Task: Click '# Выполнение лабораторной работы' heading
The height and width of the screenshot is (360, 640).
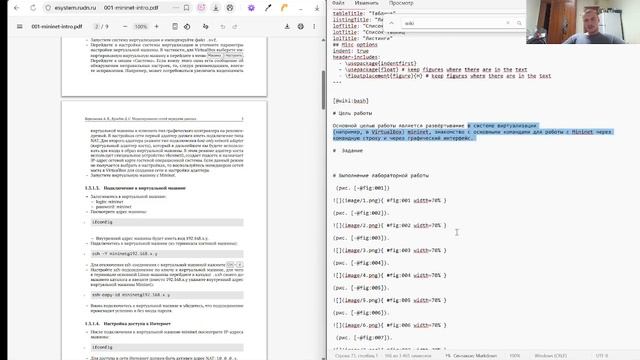Action: pyautogui.click(x=380, y=176)
